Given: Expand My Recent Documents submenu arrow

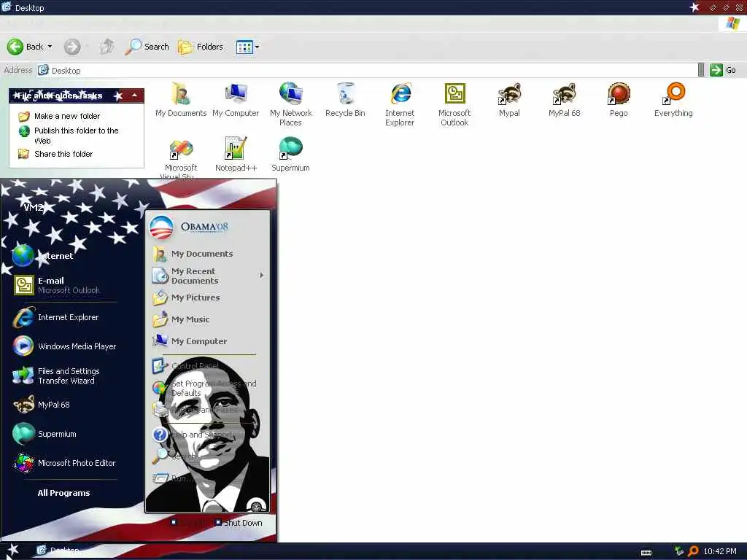Looking at the screenshot, I should (x=262, y=275).
